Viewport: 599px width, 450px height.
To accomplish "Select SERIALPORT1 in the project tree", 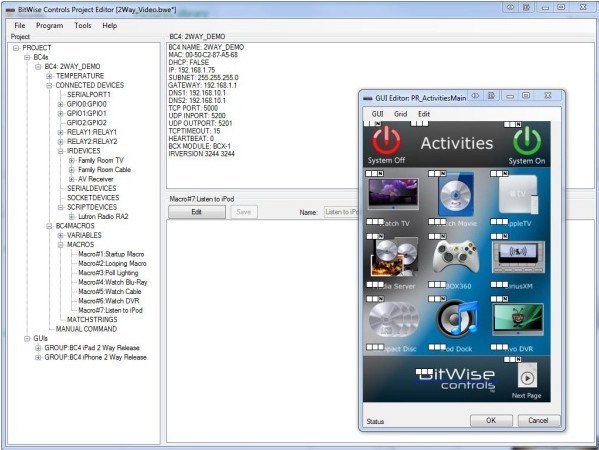I will [x=89, y=94].
